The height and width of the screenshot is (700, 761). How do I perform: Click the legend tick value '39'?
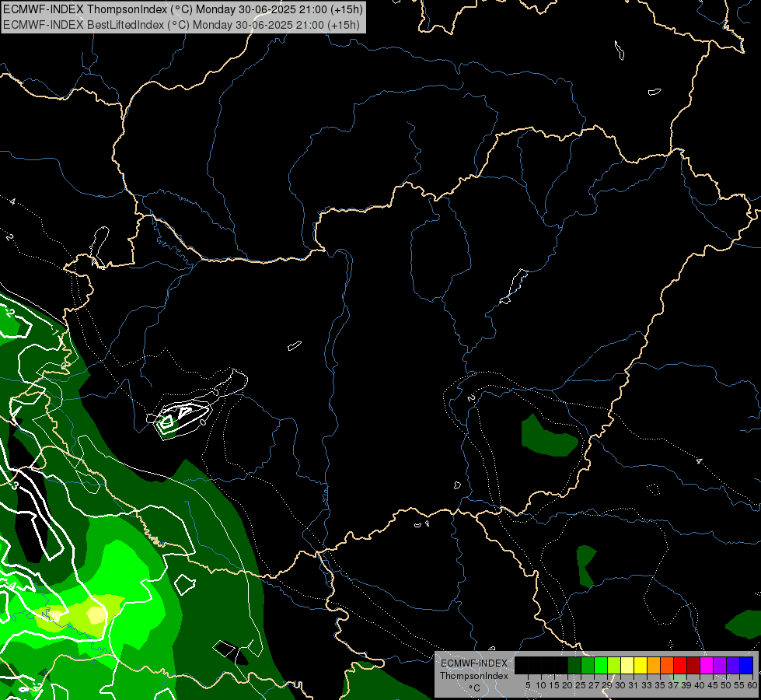(x=686, y=685)
